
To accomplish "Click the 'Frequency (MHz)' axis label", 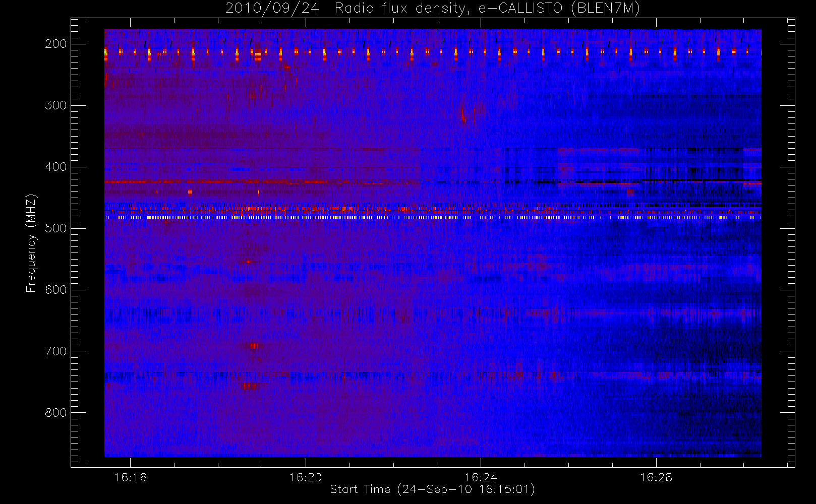I will click(31, 243).
